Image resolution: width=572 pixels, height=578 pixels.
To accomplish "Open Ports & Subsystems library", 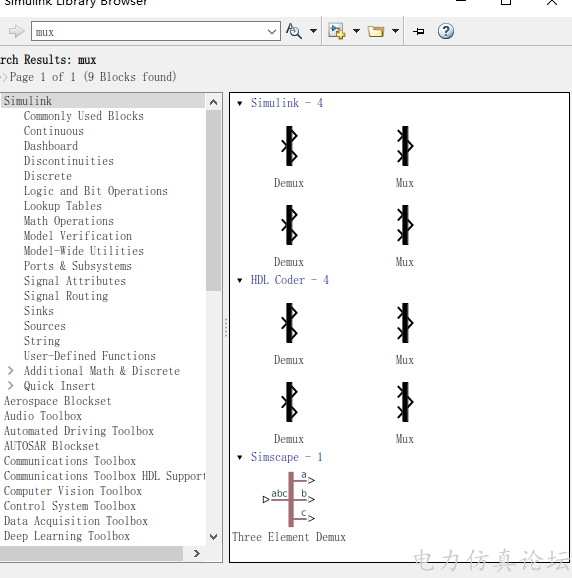I will coord(78,266).
